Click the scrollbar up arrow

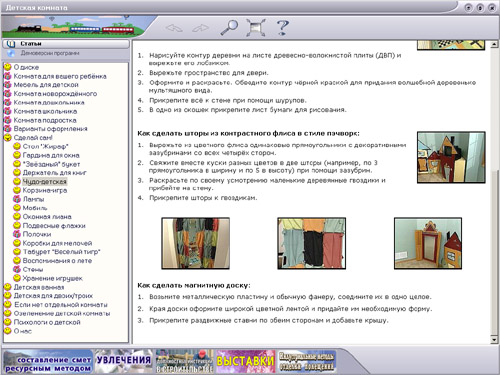coord(494,44)
